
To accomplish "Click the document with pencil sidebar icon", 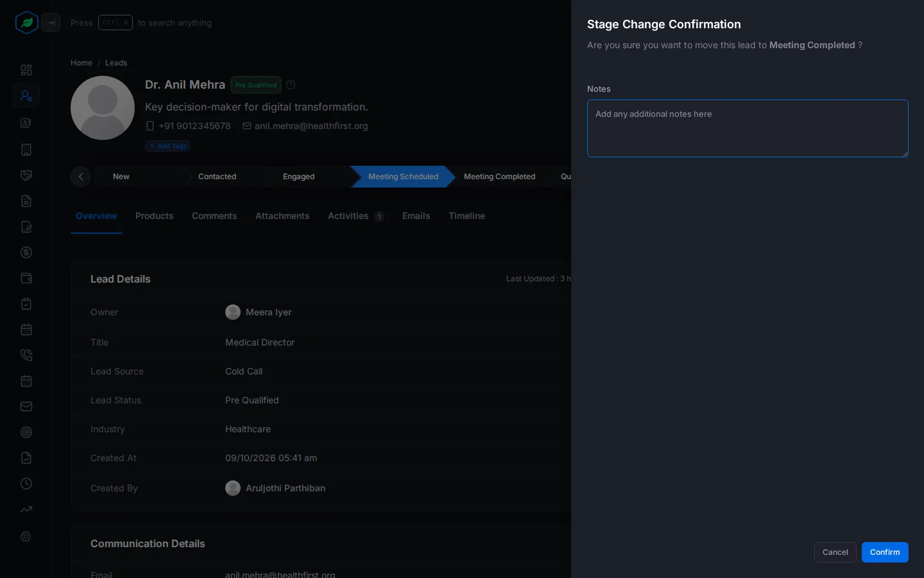I will point(26,227).
